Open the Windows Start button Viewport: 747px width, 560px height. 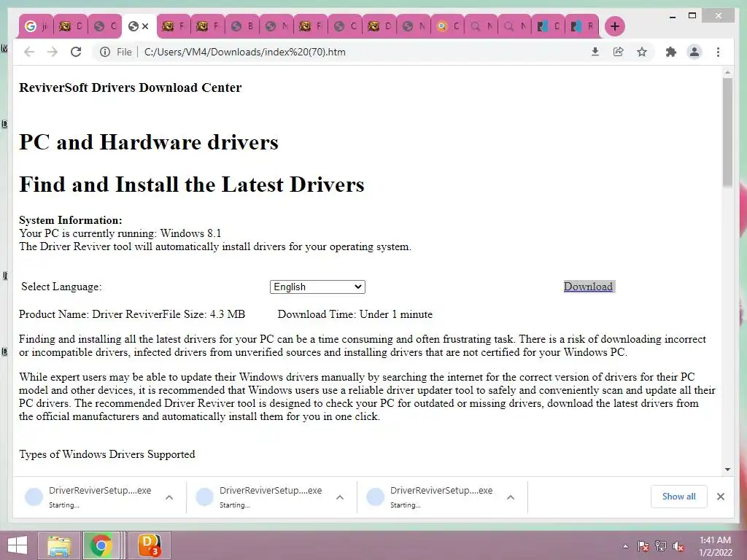point(18,545)
